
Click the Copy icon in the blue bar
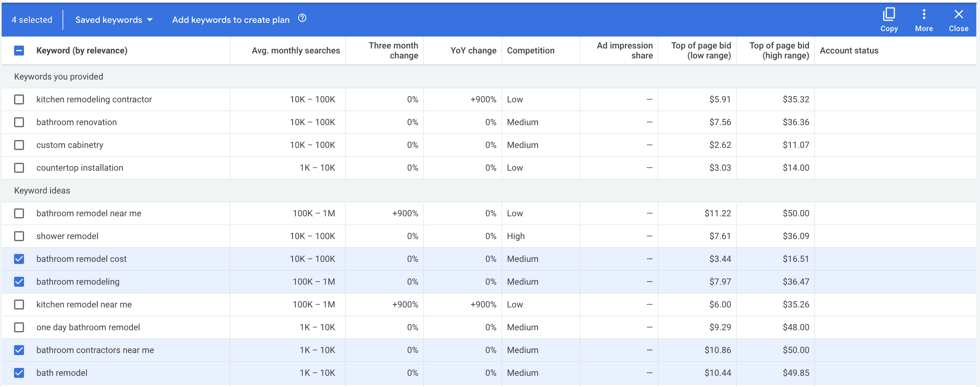(889, 19)
